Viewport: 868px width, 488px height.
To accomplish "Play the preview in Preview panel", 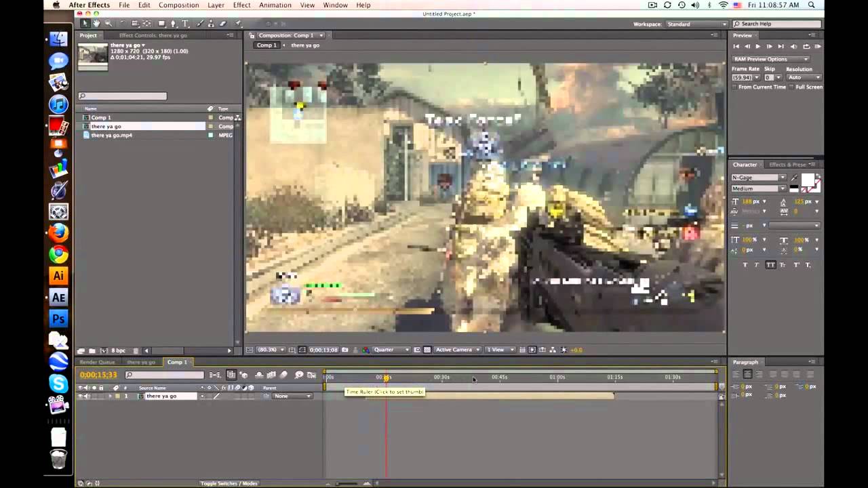I will (x=757, y=46).
